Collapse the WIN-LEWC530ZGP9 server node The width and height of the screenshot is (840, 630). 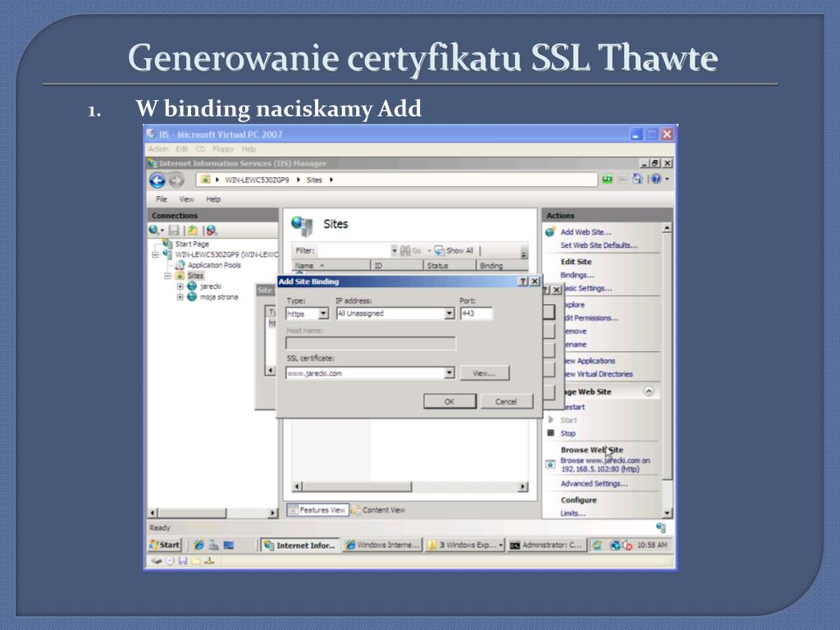[x=155, y=254]
